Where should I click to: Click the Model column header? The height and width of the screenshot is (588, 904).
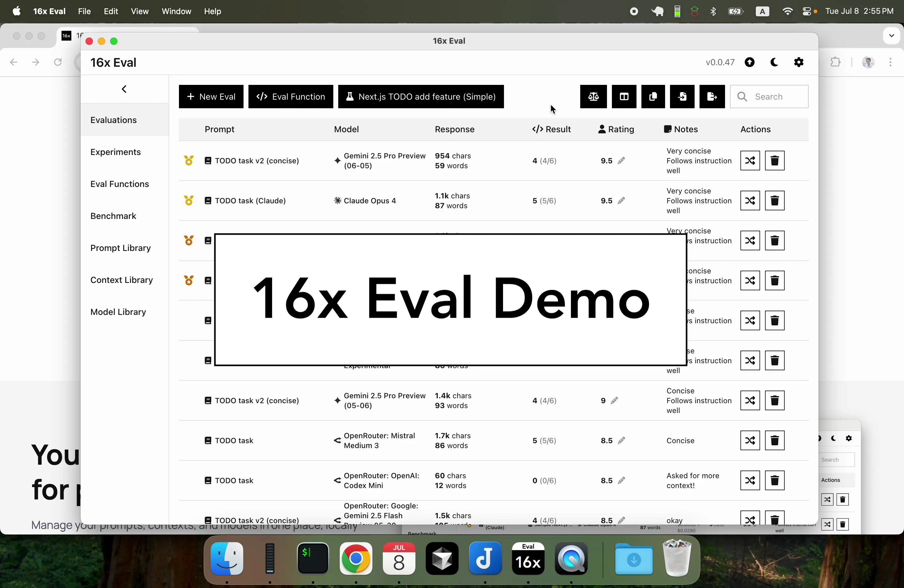coord(347,129)
